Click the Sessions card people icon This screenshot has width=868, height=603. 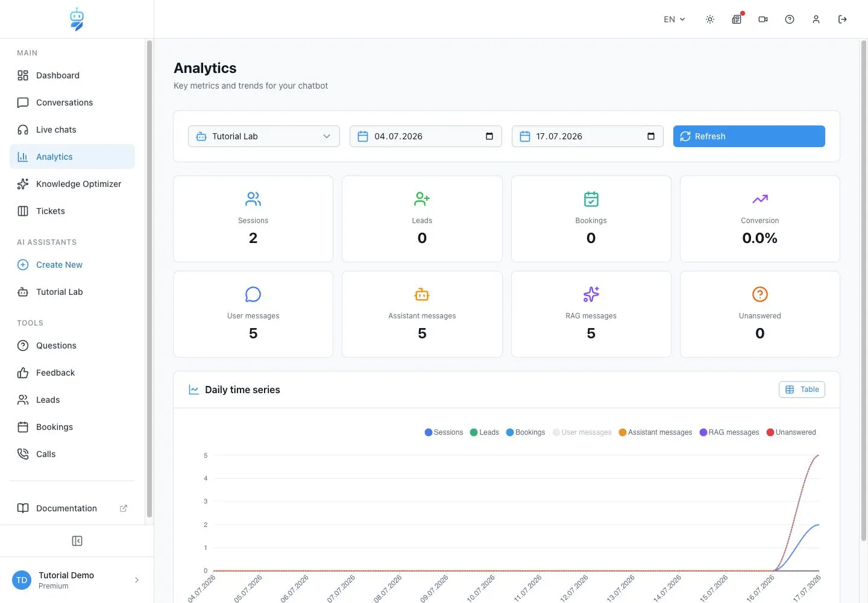point(253,199)
